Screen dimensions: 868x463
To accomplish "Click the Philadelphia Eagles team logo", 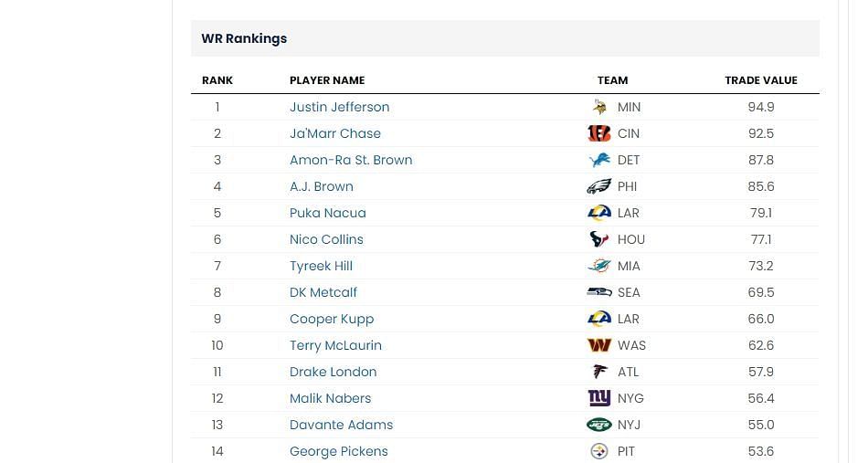I will pos(599,186).
